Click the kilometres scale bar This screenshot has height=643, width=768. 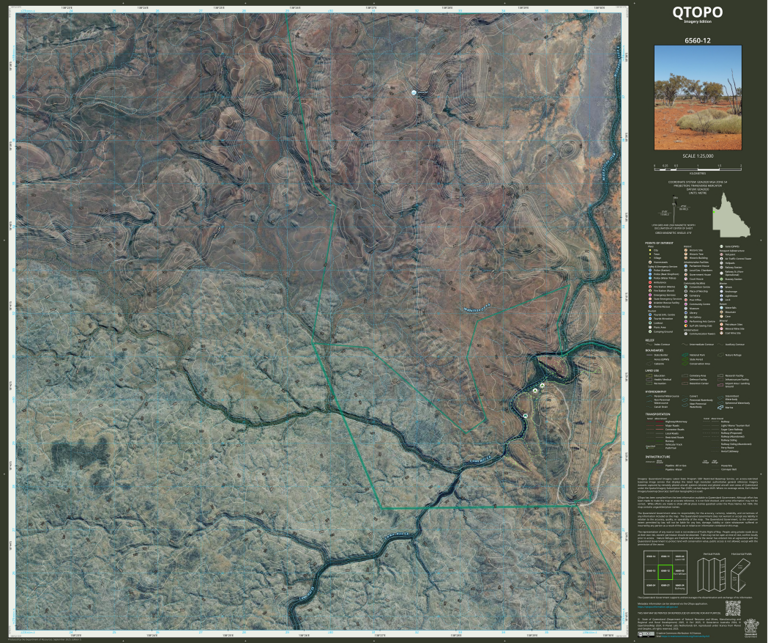click(698, 167)
